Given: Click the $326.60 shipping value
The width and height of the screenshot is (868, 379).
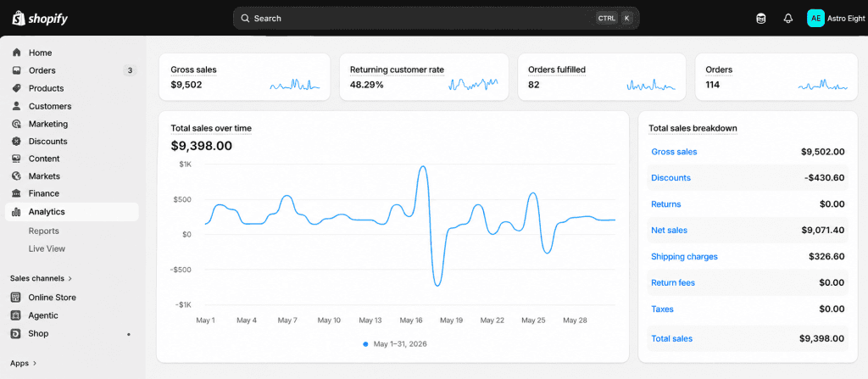Looking at the screenshot, I should click(826, 257).
